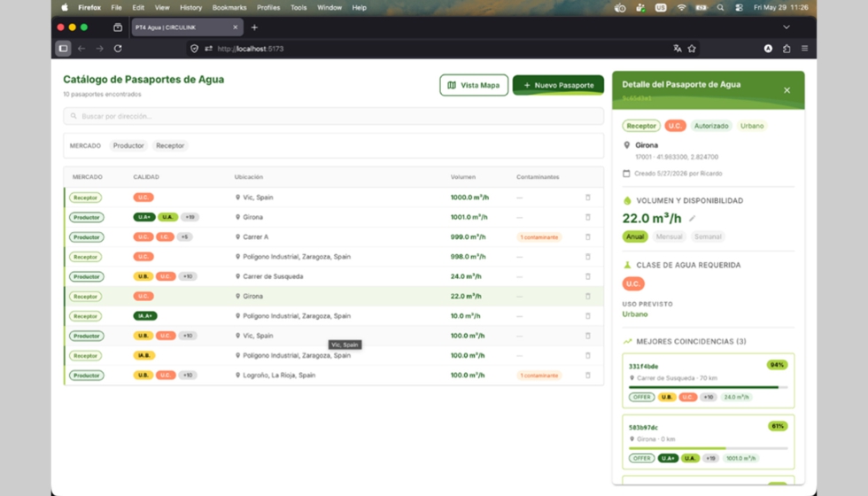Click the 1 contaminante badge in Logroño row
Image resolution: width=868 pixels, height=496 pixels.
pos(539,376)
